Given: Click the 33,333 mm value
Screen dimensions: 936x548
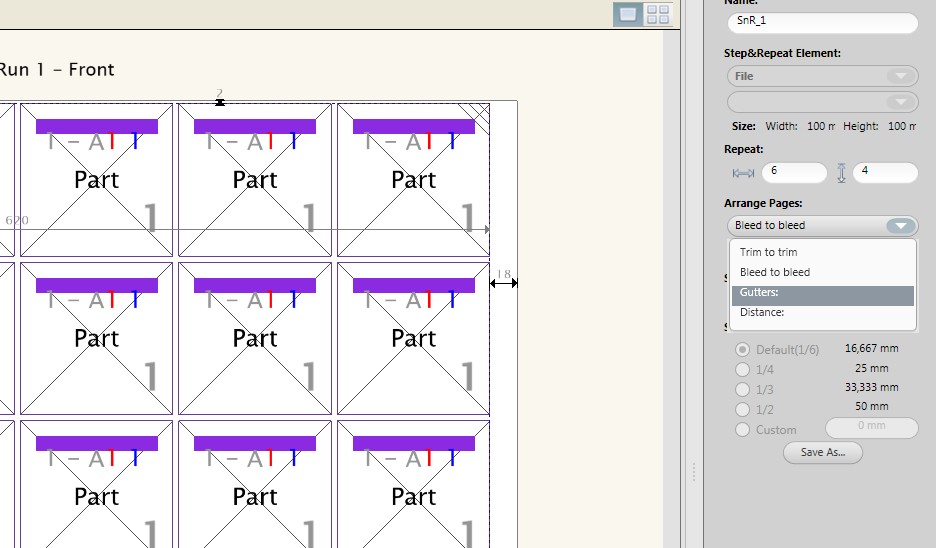Looking at the screenshot, I should click(872, 387).
